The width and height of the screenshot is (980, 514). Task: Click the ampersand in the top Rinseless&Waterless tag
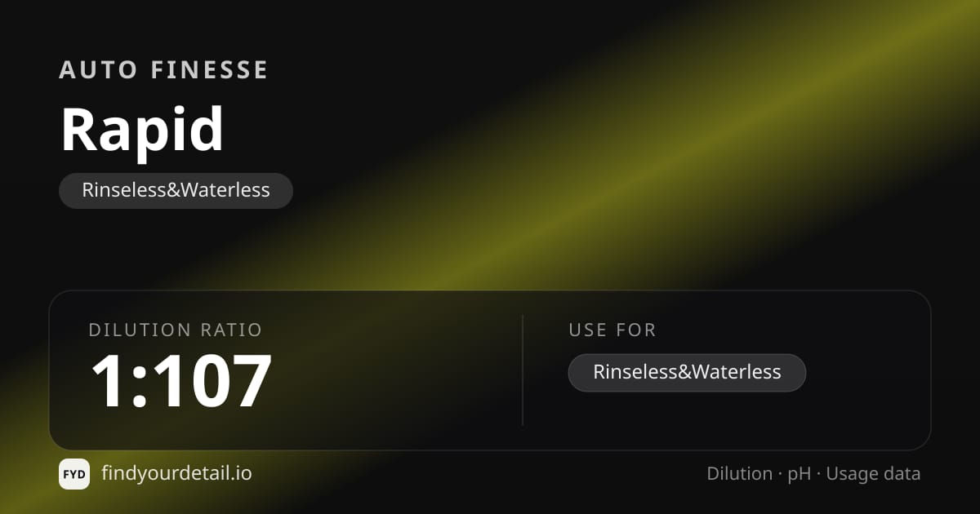[x=172, y=191]
